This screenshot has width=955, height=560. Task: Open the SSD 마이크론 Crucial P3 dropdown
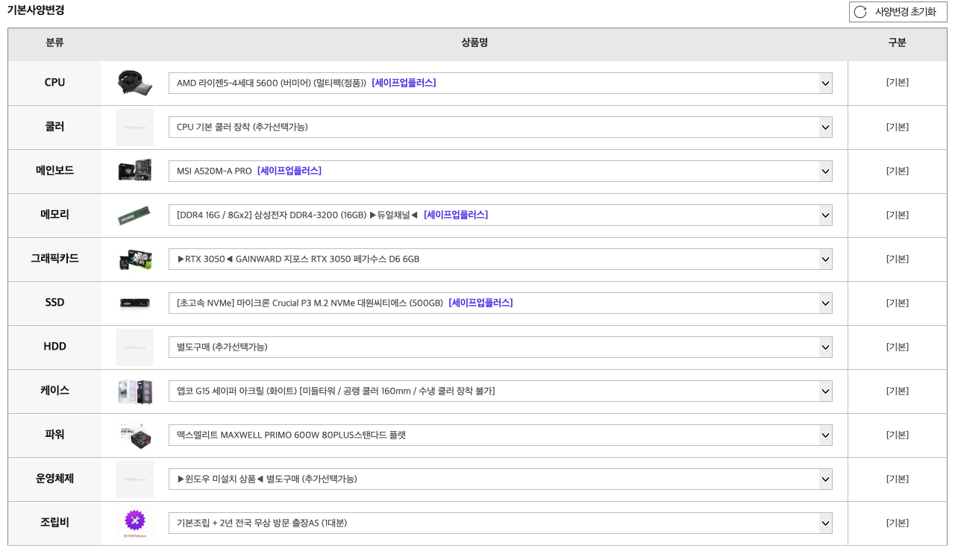(x=501, y=303)
